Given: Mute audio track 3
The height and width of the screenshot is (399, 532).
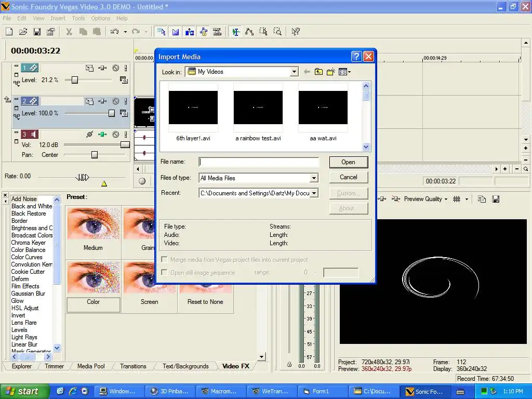Looking at the screenshot, I should 116,135.
